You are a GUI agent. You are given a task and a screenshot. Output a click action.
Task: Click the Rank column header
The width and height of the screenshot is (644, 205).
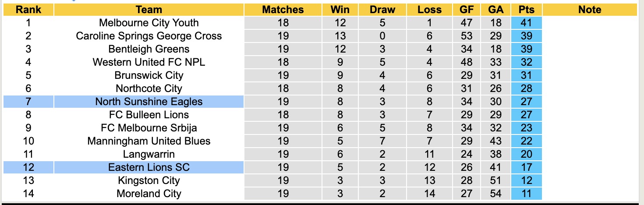click(x=28, y=10)
